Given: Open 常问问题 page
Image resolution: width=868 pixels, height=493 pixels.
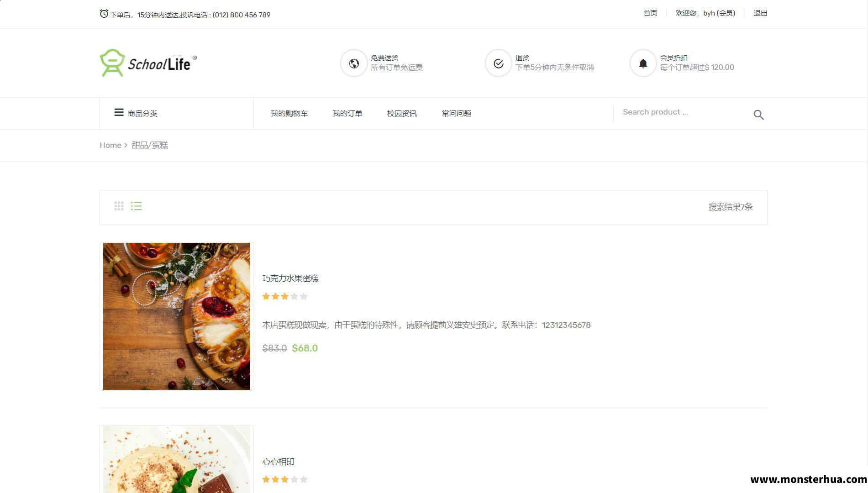Looking at the screenshot, I should pyautogui.click(x=456, y=113).
